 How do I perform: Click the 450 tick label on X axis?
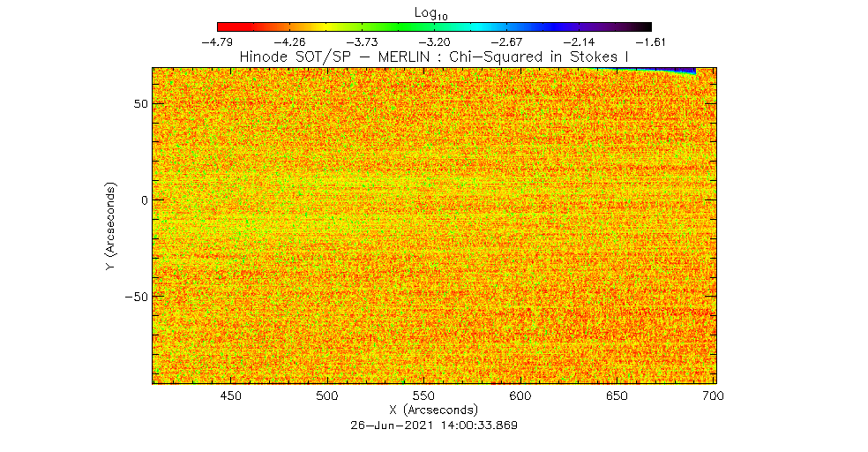click(x=230, y=397)
